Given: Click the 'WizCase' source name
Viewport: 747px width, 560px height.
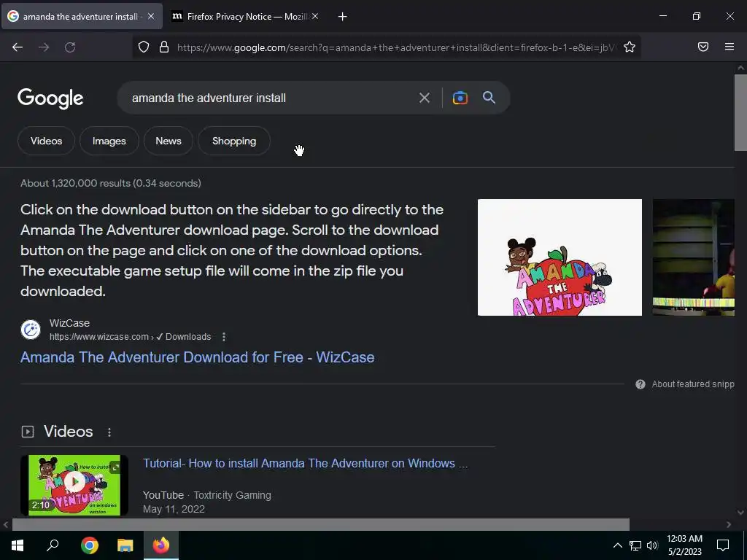Looking at the screenshot, I should click(x=69, y=323).
